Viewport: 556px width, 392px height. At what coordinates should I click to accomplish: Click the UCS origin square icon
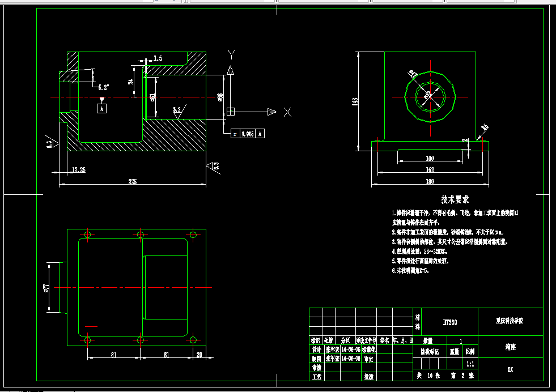coord(231,111)
